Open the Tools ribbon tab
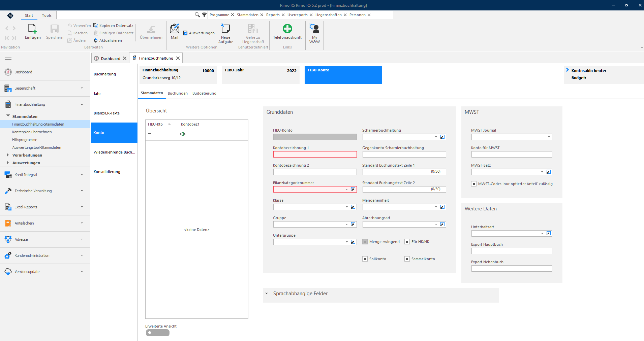The width and height of the screenshot is (644, 341). click(x=47, y=15)
